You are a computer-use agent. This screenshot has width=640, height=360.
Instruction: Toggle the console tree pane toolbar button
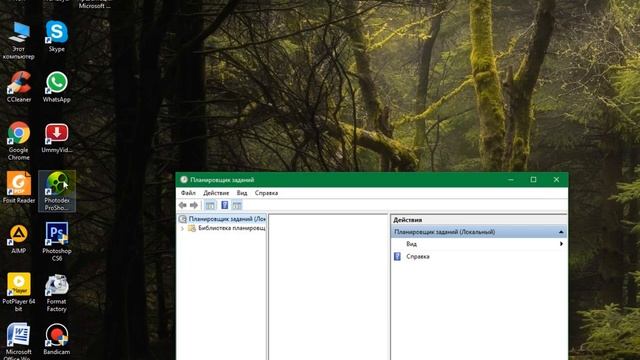pyautogui.click(x=210, y=205)
